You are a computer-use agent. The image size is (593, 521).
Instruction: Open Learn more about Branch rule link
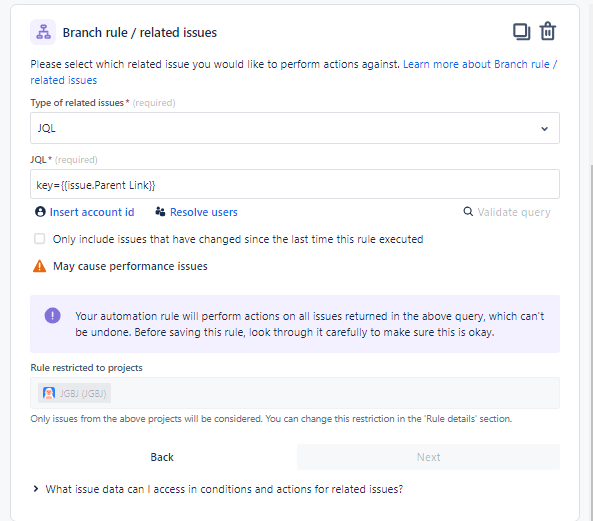293,72
